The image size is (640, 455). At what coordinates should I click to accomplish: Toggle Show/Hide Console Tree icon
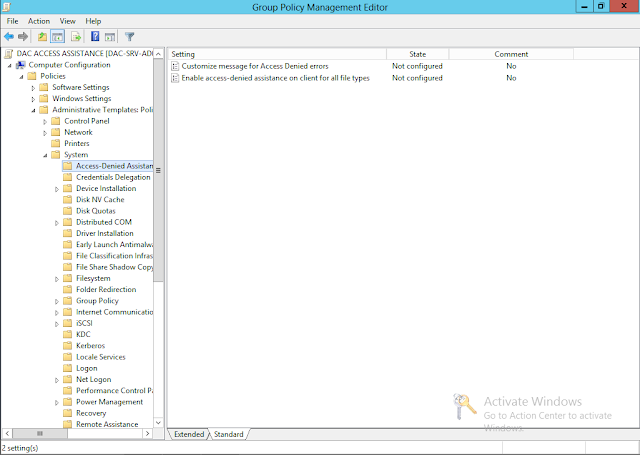(x=58, y=37)
